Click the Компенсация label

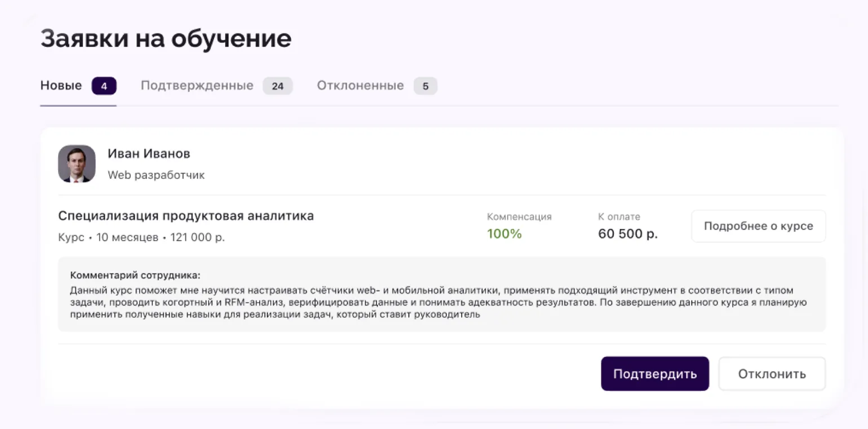(x=519, y=216)
